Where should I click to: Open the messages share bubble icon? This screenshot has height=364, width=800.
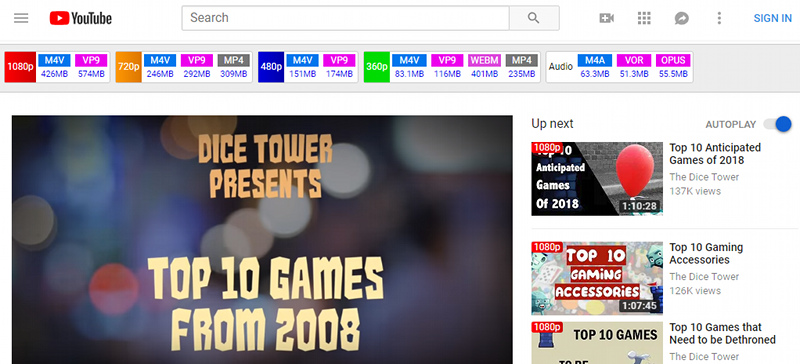point(682,18)
